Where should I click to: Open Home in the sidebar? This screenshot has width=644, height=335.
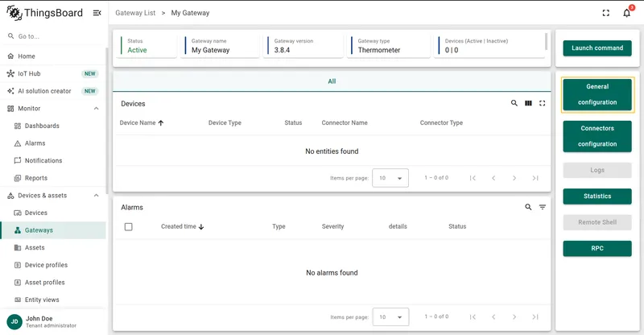(53, 56)
